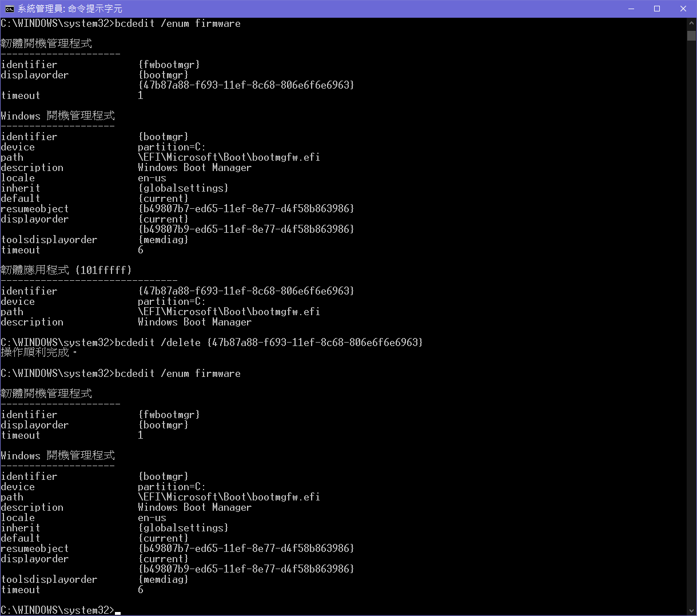
Task: Click the en-us locale value in the first listing
Action: pos(152,178)
